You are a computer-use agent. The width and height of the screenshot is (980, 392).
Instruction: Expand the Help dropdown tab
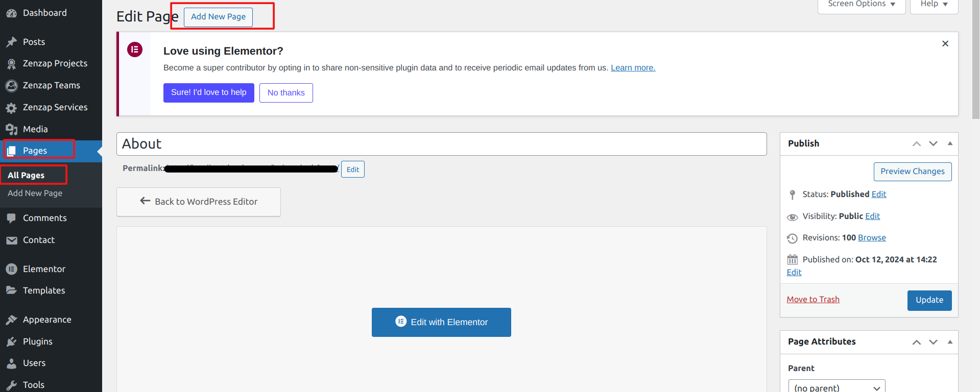coord(934,5)
